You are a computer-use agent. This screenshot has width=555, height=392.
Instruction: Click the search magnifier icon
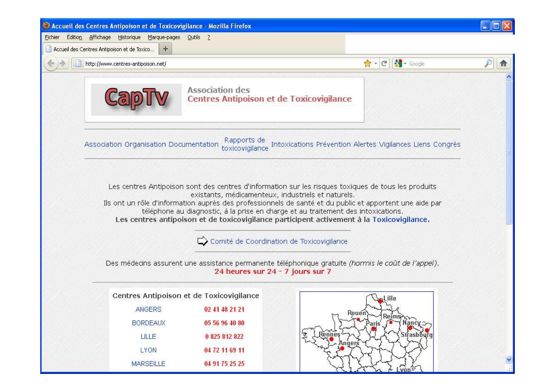tap(488, 64)
